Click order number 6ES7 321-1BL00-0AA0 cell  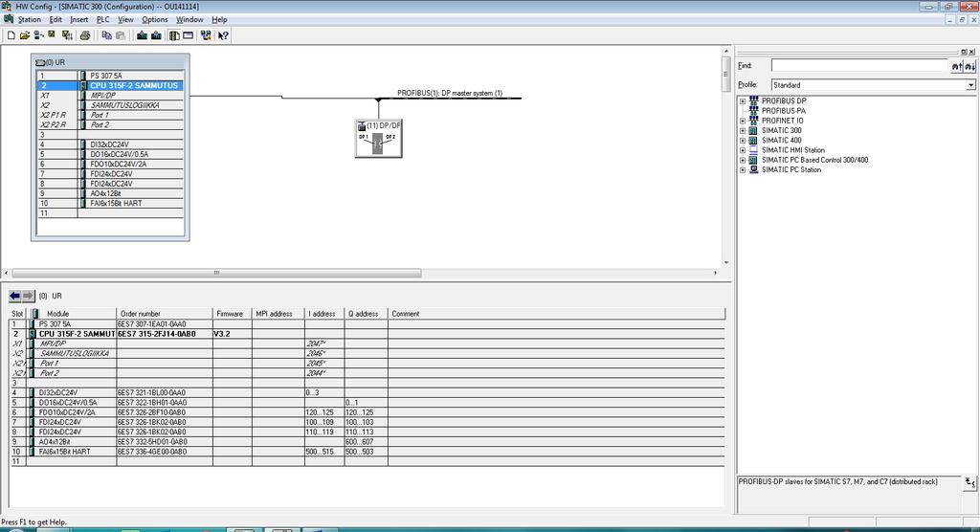click(165, 392)
